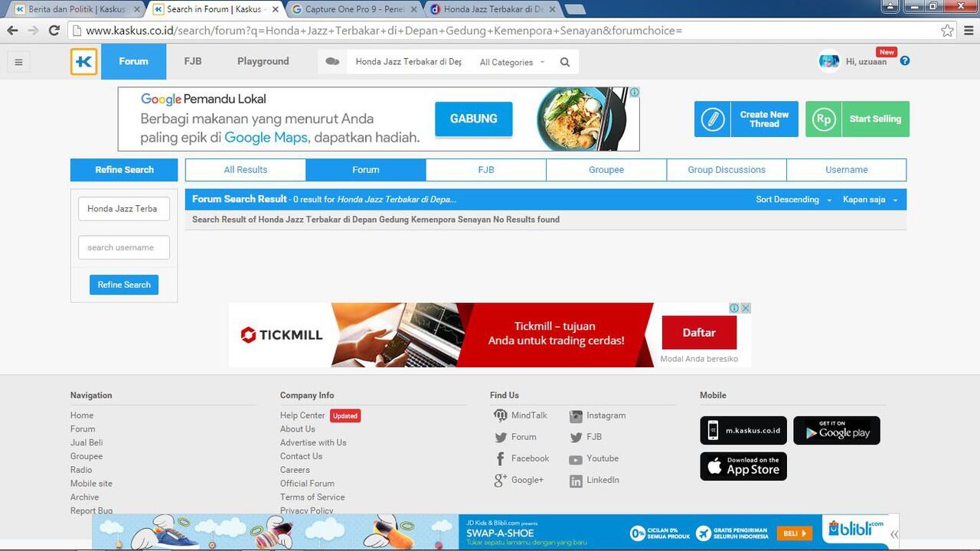Viewport: 980px width, 551px height.
Task: Reload the page in browser toolbar
Action: pyautogui.click(x=54, y=31)
